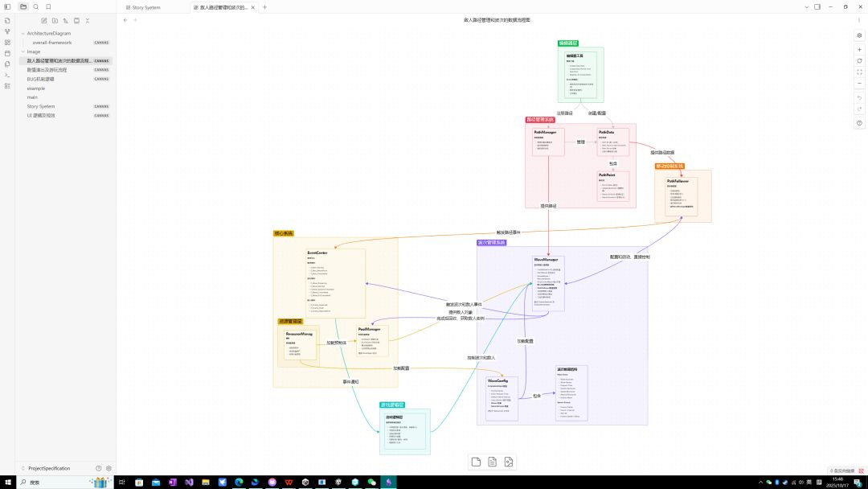Toggle the left sidebar collapse icon

(7, 6)
